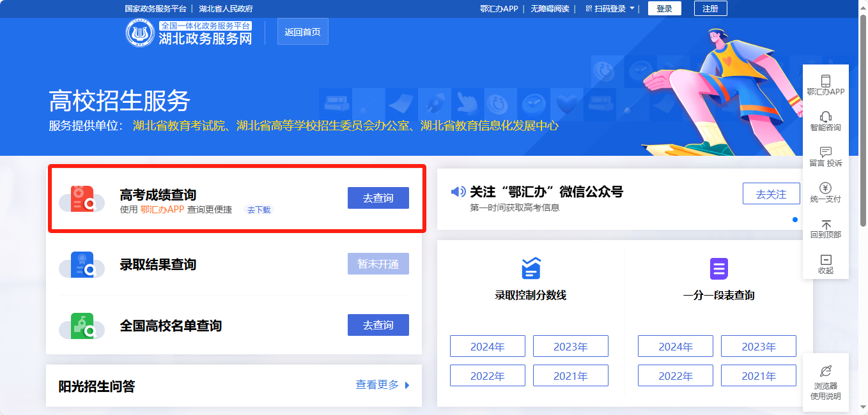Open 统一支付 yen payment icon
This screenshot has height=415, width=868.
825,188
